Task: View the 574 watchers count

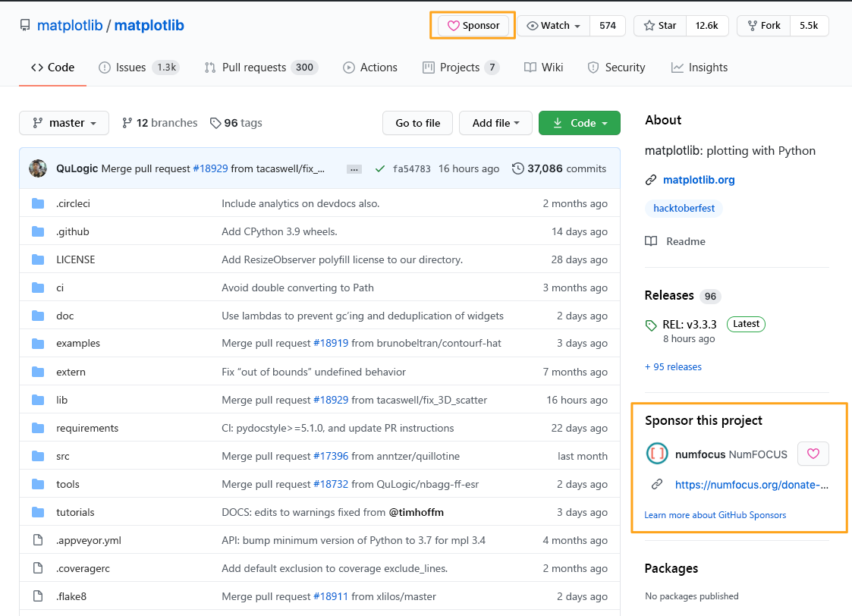Action: 608,26
